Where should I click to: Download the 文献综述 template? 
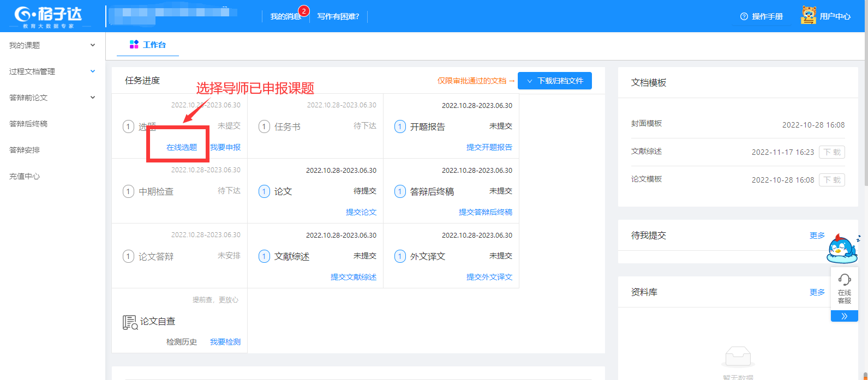tap(831, 152)
